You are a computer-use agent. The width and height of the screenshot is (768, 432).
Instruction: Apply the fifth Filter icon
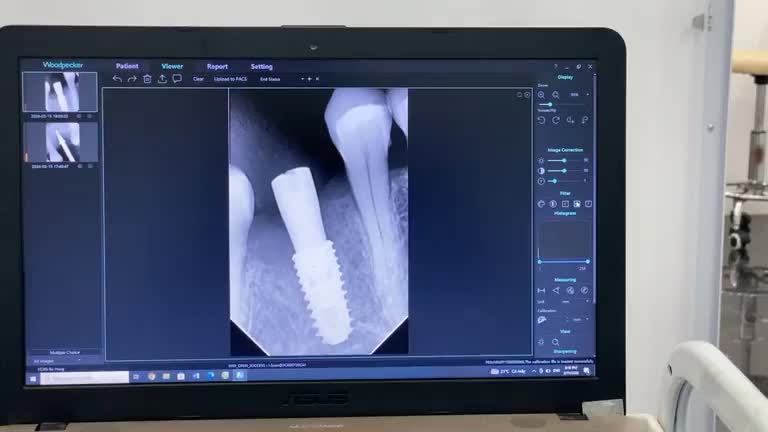point(588,204)
